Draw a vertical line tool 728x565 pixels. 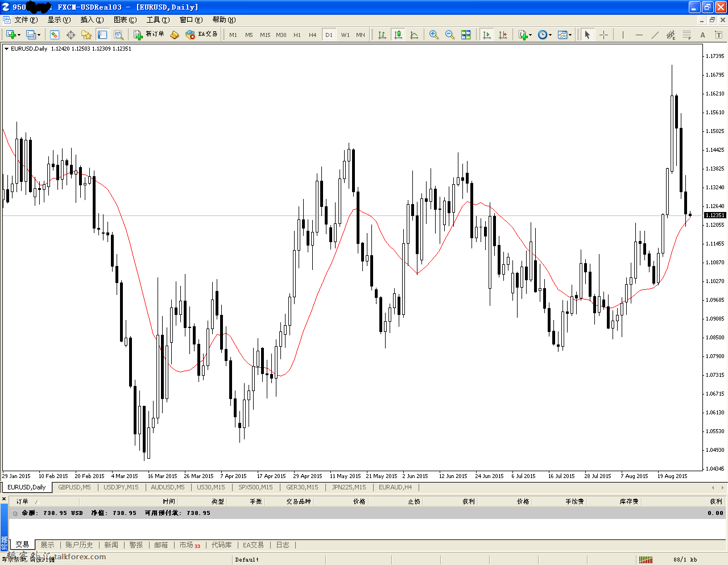[623, 35]
